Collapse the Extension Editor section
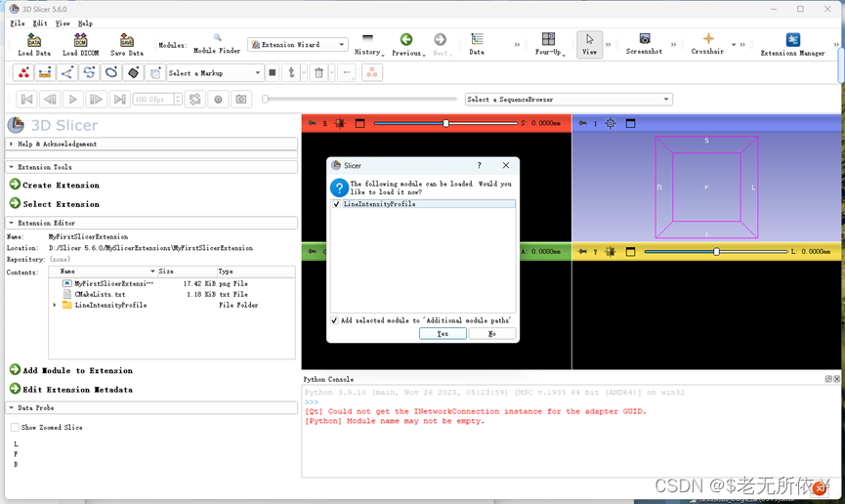 [x=150, y=223]
